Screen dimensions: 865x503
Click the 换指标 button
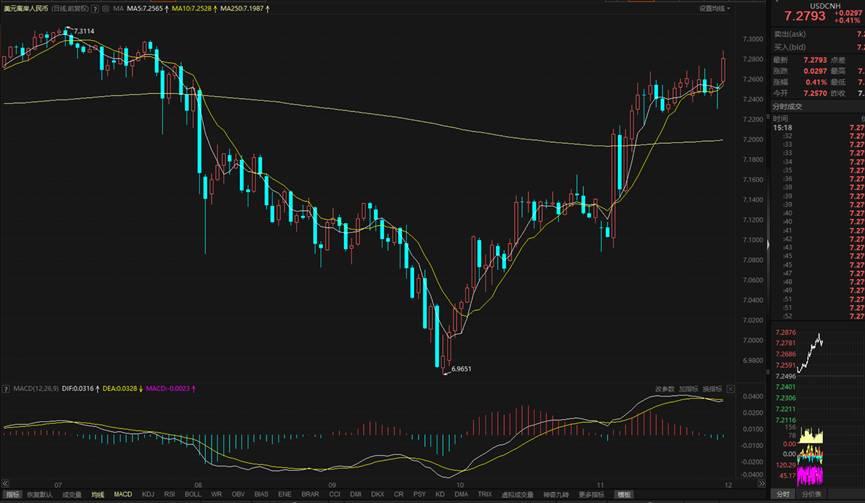[712, 389]
